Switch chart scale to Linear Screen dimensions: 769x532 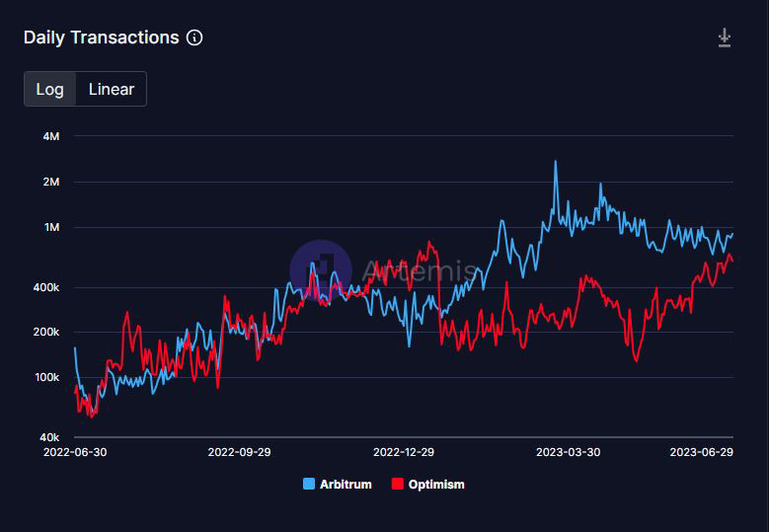[x=112, y=89]
